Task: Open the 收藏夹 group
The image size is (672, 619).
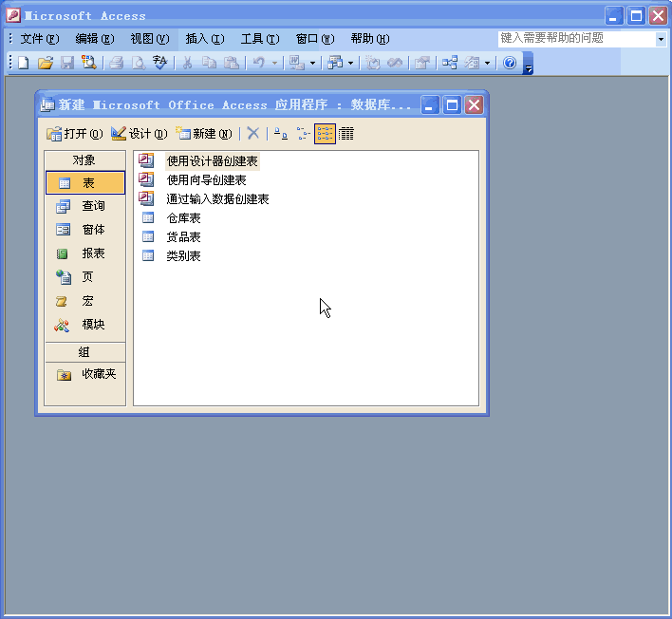Action: click(85, 374)
